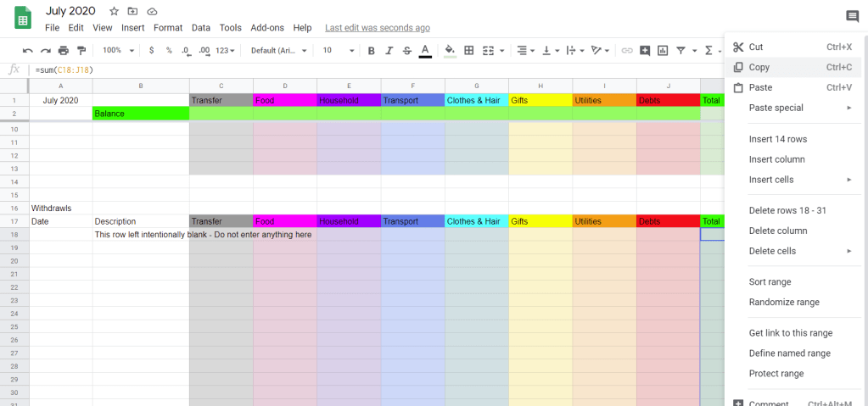
Task: Toggle Italic formatting
Action: pos(389,51)
